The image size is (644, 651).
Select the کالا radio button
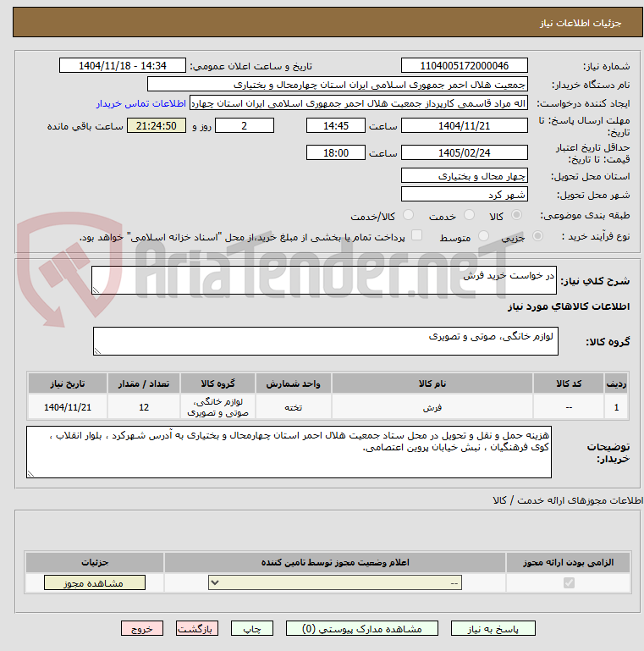516,215
